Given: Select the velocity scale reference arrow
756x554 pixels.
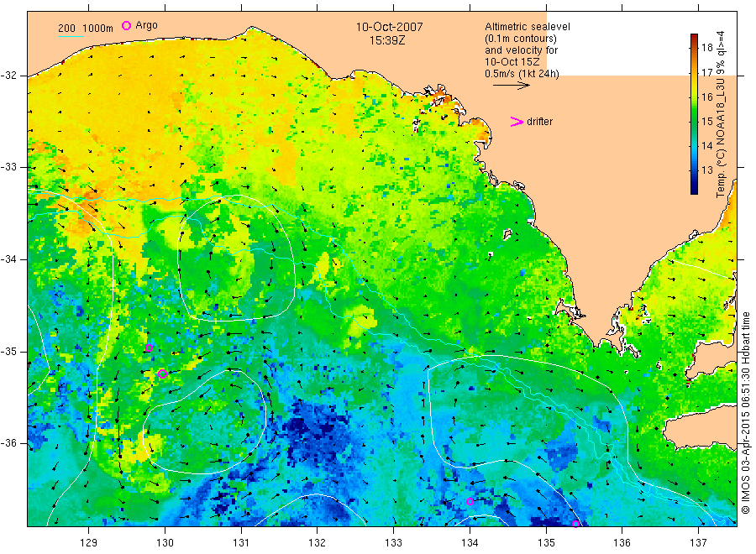Looking at the screenshot, I should tap(511, 86).
